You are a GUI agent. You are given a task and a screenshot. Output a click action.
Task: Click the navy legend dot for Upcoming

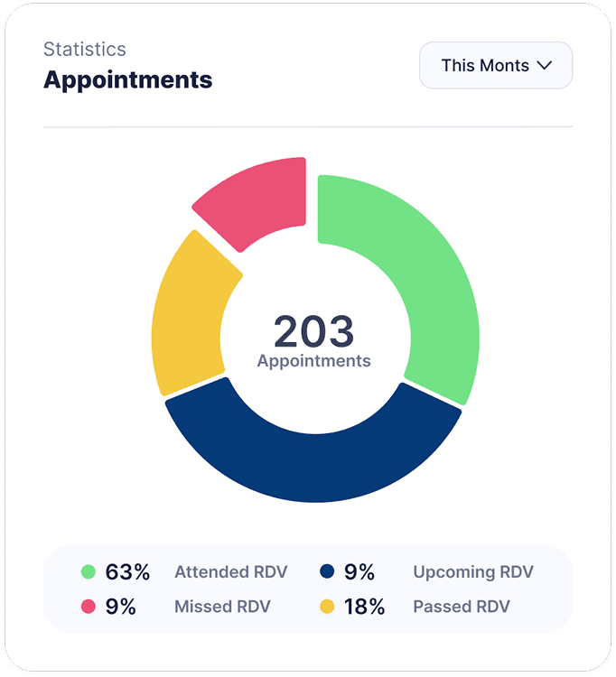[327, 571]
